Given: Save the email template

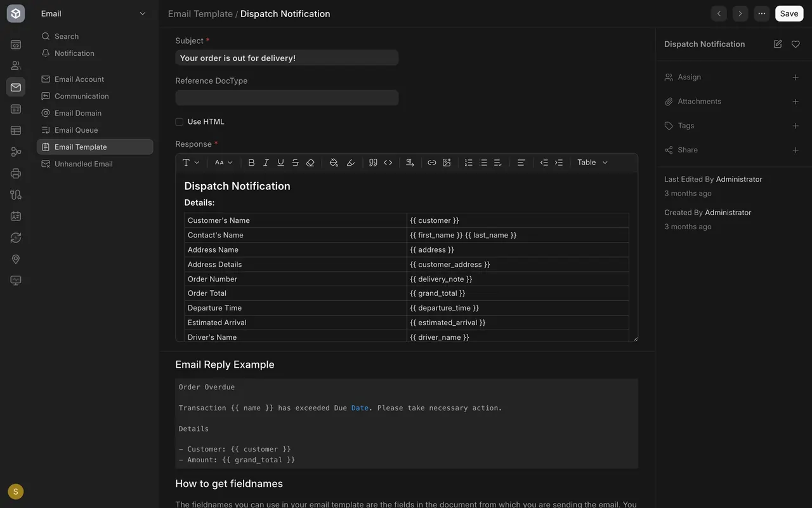Looking at the screenshot, I should coord(789,13).
